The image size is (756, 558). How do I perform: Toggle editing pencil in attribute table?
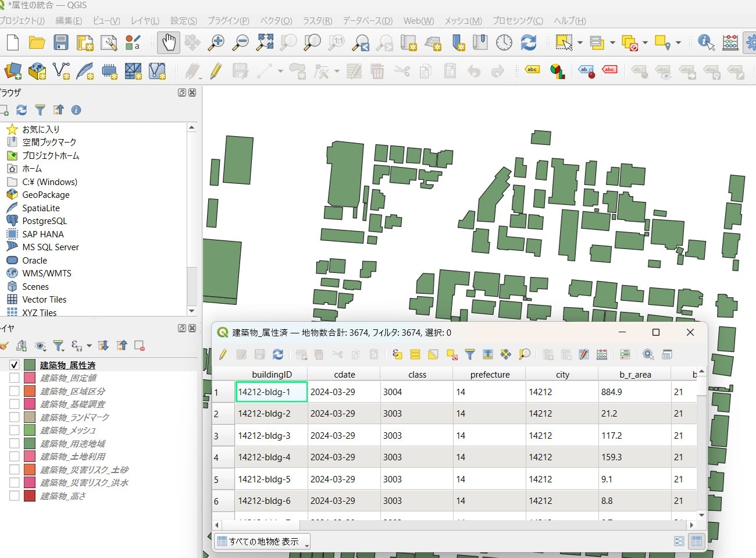pyautogui.click(x=223, y=354)
